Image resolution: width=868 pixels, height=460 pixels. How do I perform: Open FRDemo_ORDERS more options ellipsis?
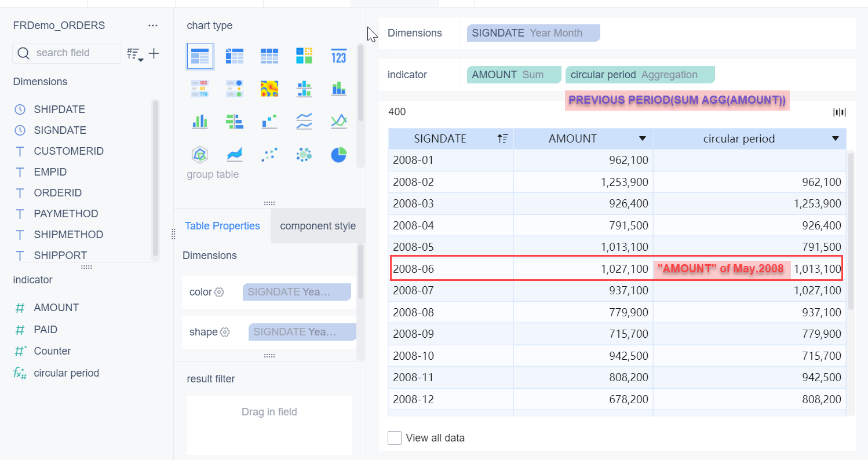[x=153, y=25]
